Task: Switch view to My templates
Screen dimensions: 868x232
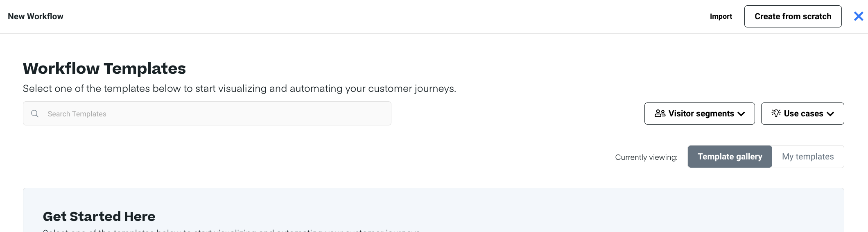Action: tap(807, 157)
